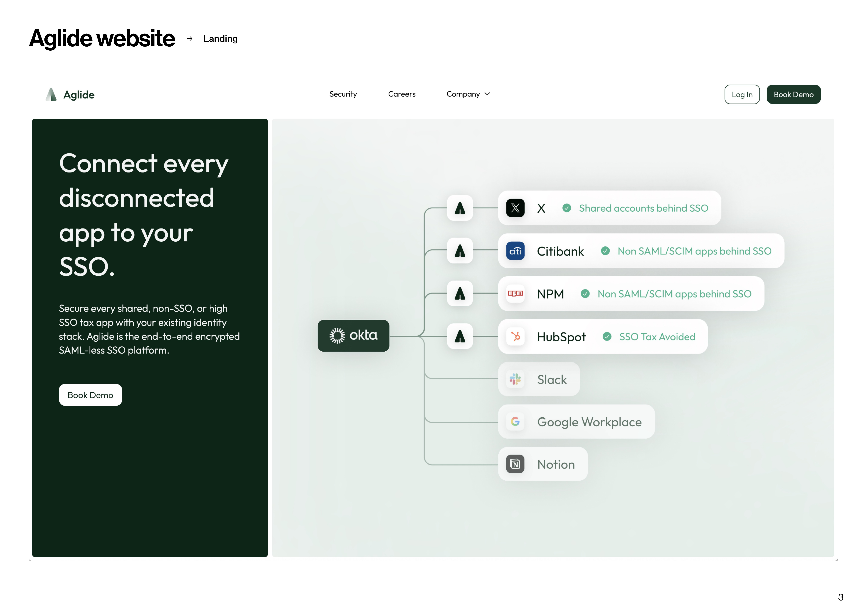The width and height of the screenshot is (867, 616).
Task: Click the HubSpot app icon
Action: pos(515,337)
